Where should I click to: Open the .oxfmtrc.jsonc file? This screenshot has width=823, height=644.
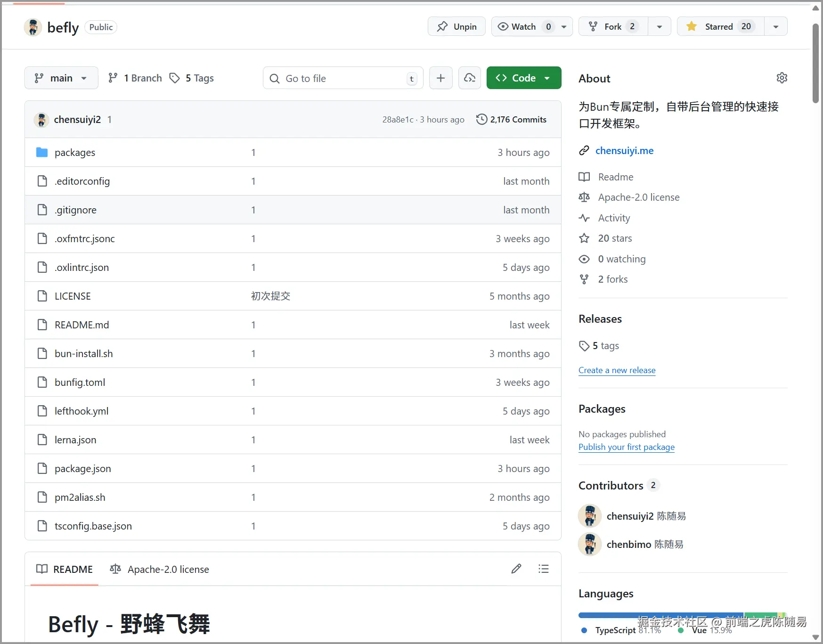point(85,239)
